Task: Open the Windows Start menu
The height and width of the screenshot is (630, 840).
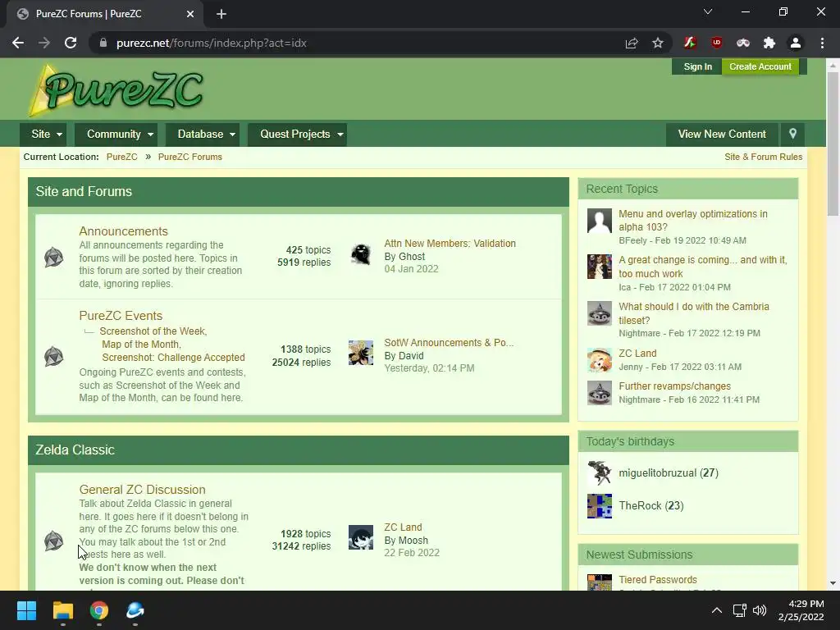Action: [26, 610]
